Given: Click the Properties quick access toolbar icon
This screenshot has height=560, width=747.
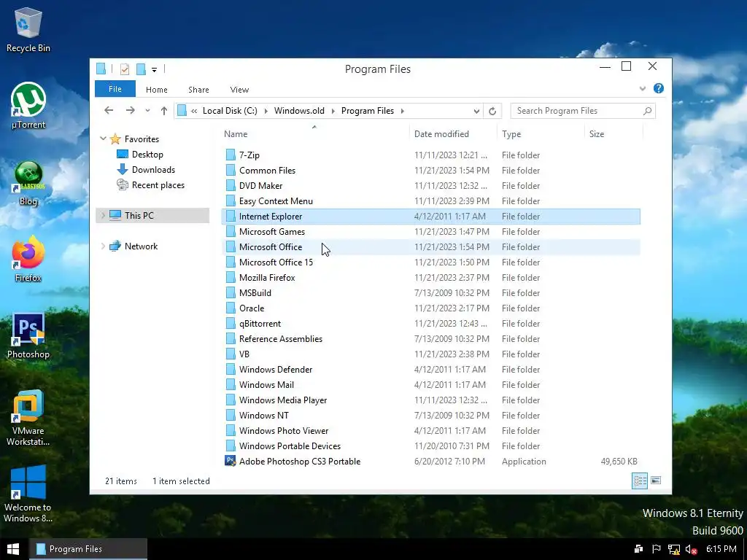Looking at the screenshot, I should [x=125, y=69].
